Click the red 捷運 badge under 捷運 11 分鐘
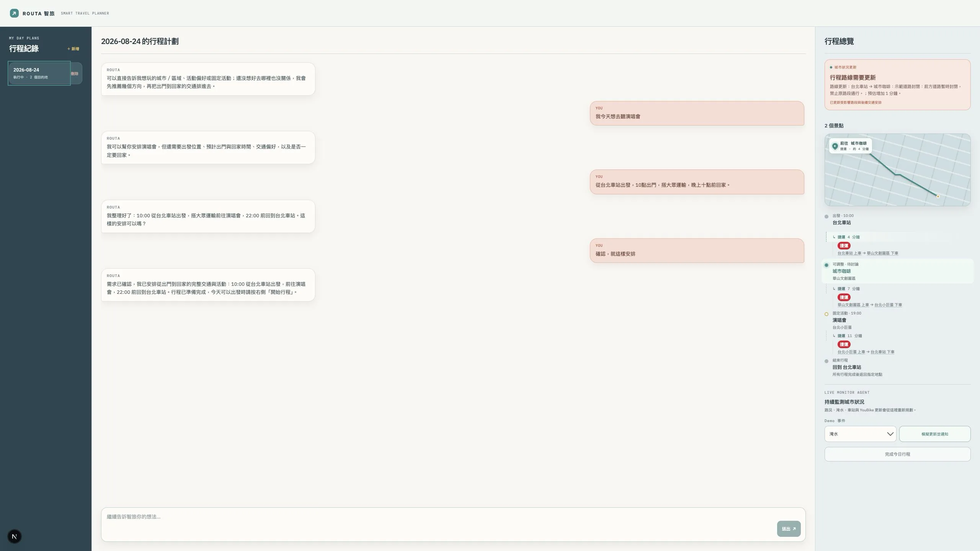 tap(844, 344)
